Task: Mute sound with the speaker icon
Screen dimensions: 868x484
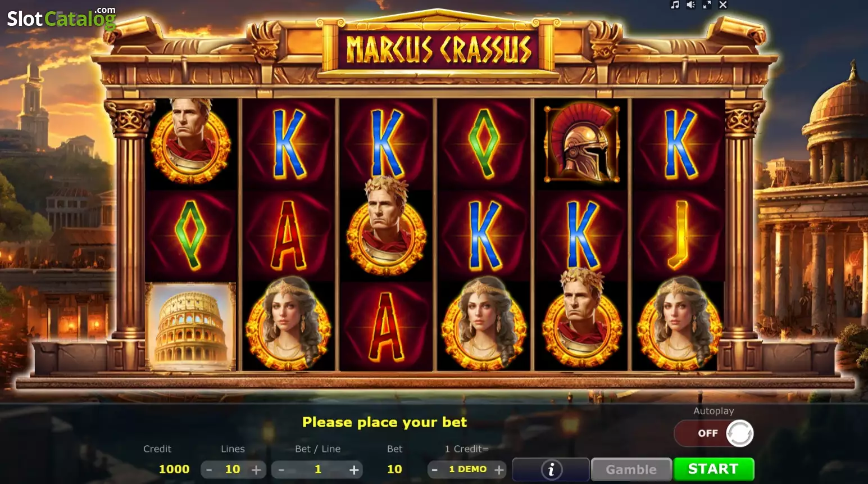Action: pos(691,5)
